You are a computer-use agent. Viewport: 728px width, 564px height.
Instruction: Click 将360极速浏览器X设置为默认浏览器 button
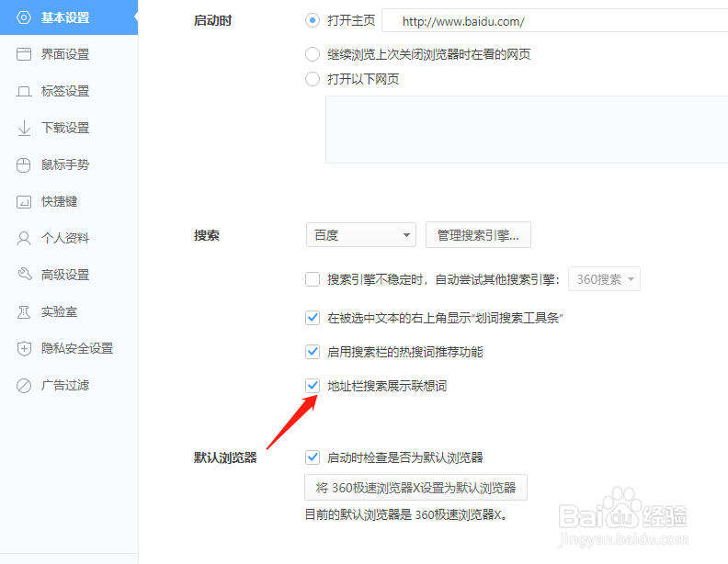[416, 488]
